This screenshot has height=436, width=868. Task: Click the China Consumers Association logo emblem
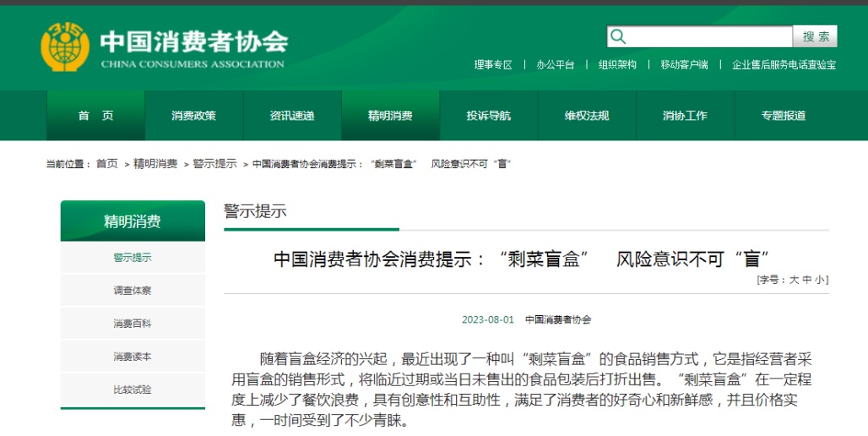[x=65, y=46]
